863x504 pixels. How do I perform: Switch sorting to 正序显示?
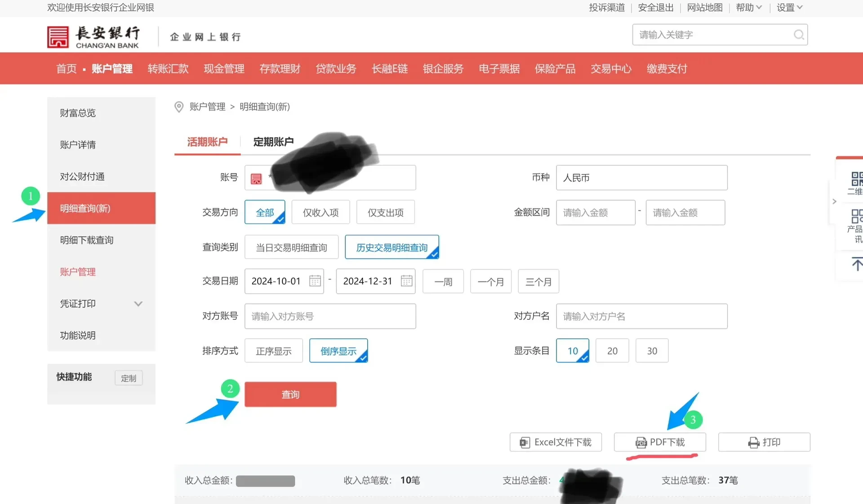pos(273,350)
